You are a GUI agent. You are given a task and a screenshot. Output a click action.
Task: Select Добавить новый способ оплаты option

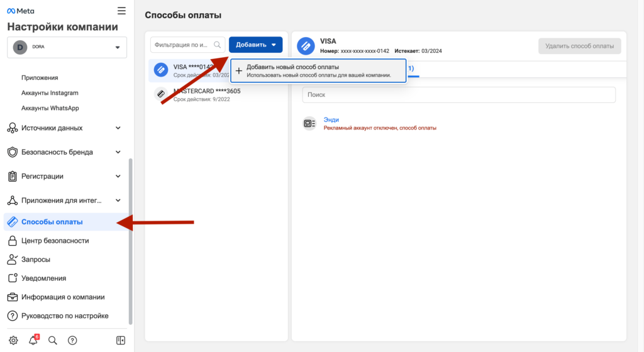click(x=318, y=70)
